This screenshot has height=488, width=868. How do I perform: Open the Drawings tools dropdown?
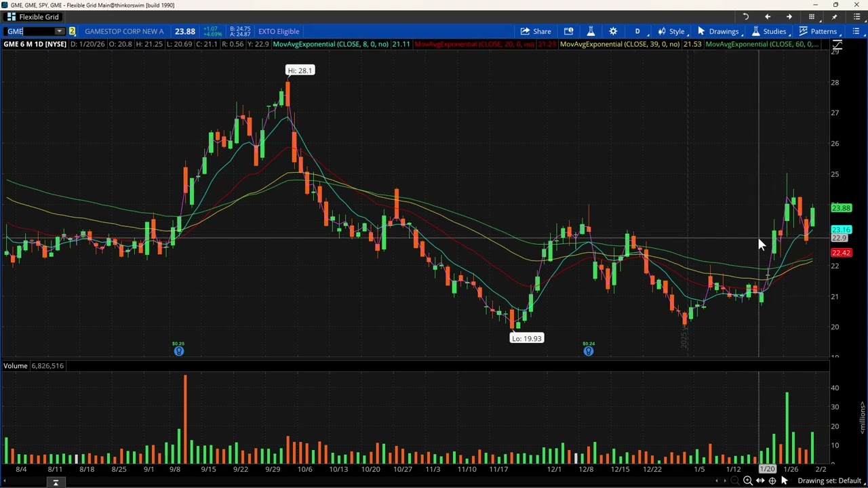pos(719,31)
